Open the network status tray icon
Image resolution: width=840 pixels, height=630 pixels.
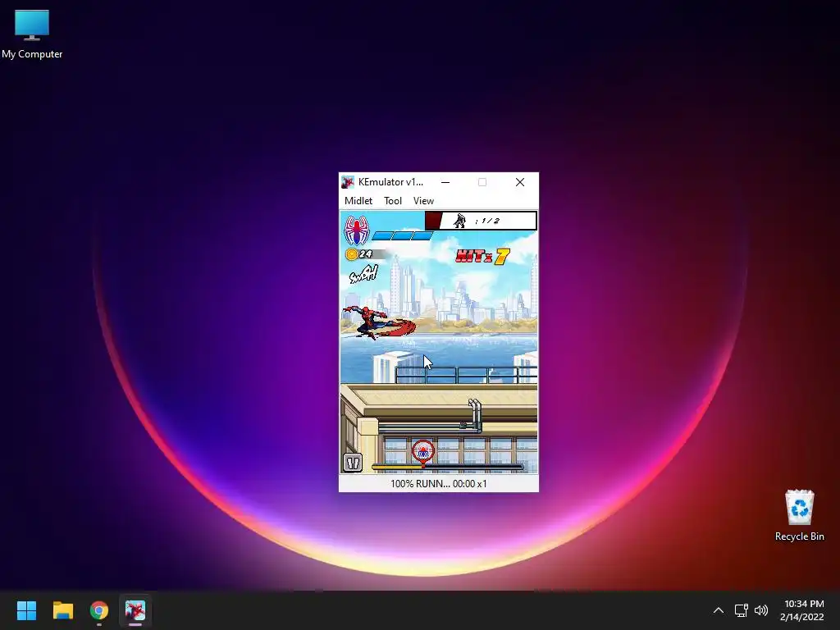[x=741, y=610]
